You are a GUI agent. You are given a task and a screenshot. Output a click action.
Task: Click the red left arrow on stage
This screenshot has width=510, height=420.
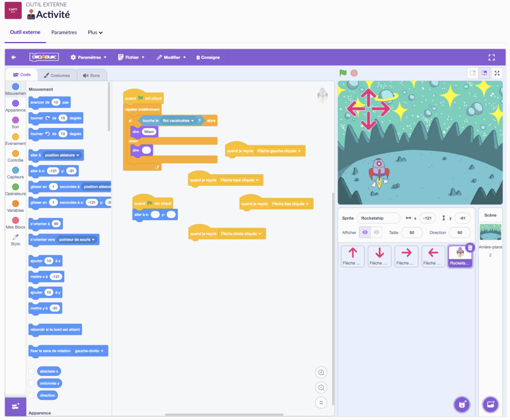(355, 108)
